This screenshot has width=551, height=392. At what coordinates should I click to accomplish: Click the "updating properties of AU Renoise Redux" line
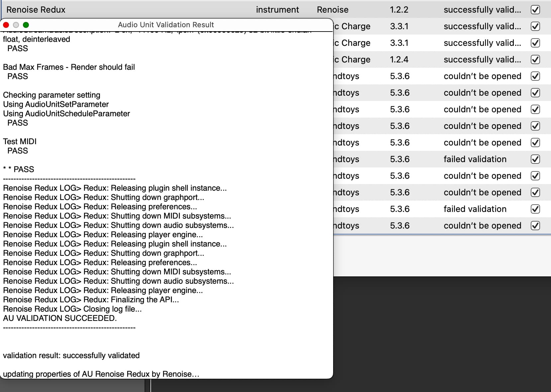(x=101, y=374)
